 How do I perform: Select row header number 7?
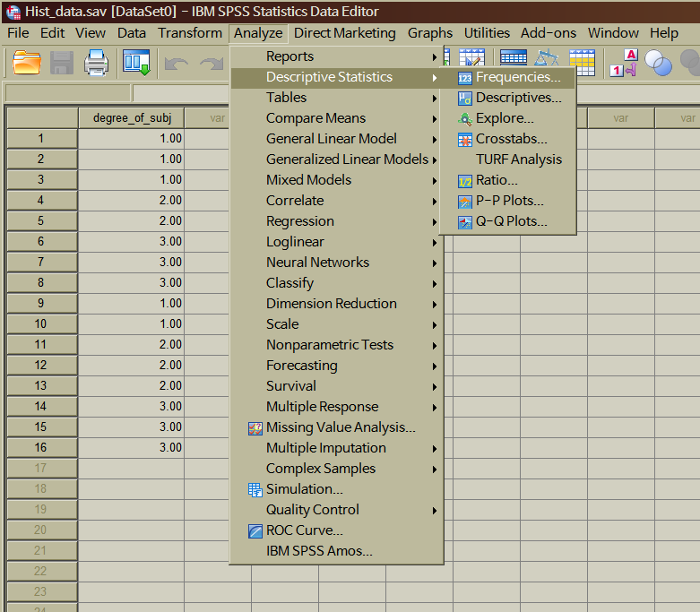(41, 262)
